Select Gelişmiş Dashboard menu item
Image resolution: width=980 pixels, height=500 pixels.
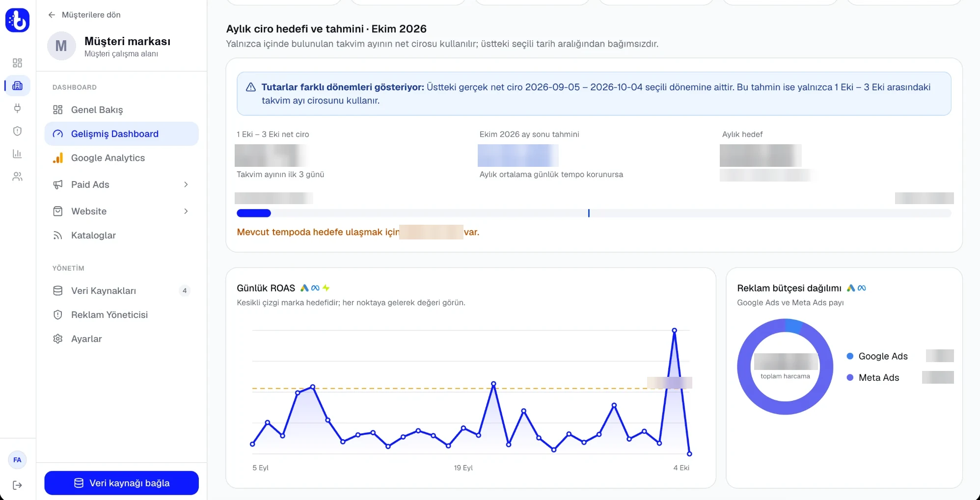pos(121,134)
